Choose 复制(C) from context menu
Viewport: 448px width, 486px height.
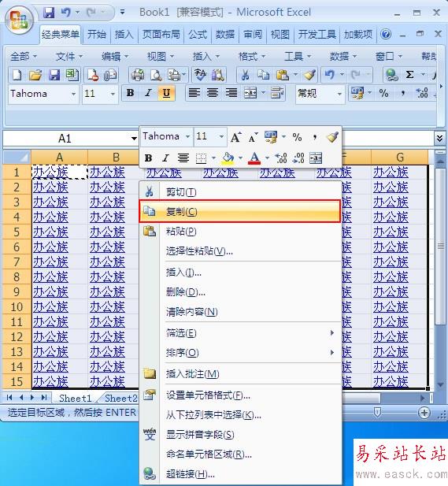[240, 211]
